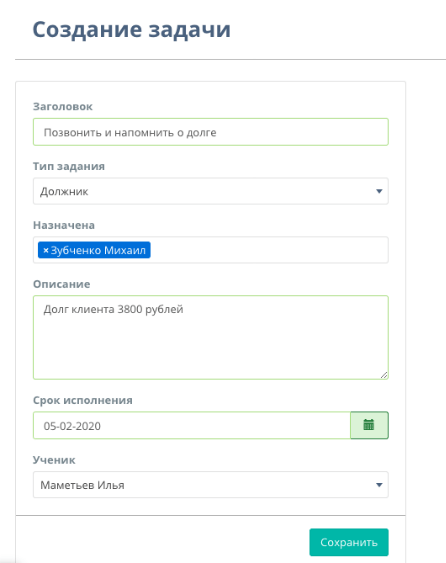The width and height of the screenshot is (446, 563).
Task: Click the Описание label
Action: (x=62, y=284)
